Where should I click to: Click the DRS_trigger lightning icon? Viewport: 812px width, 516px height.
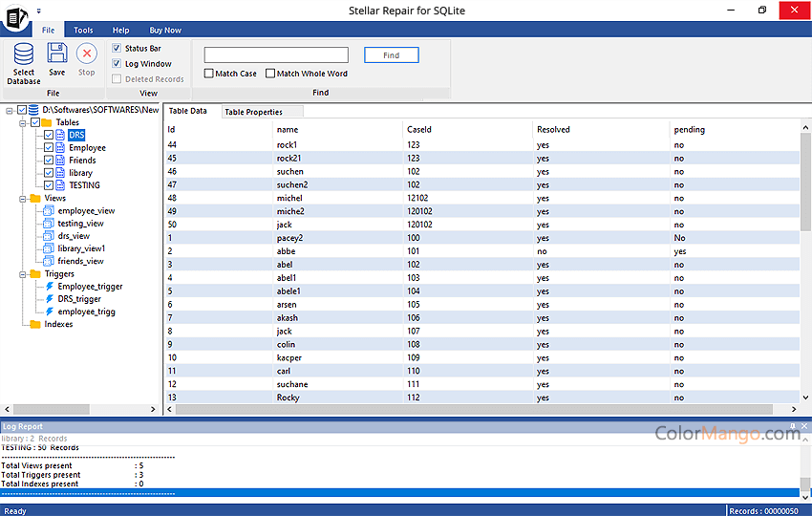49,299
